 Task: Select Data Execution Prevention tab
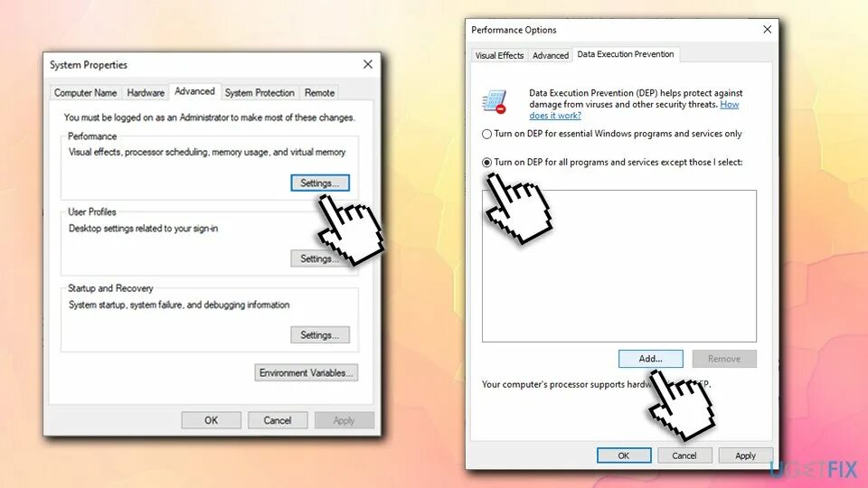[x=626, y=54]
